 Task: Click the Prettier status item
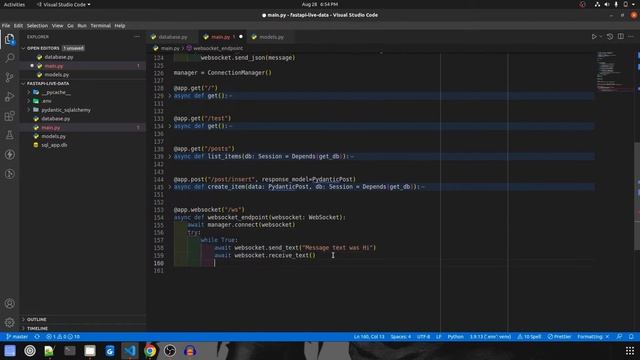click(559, 337)
